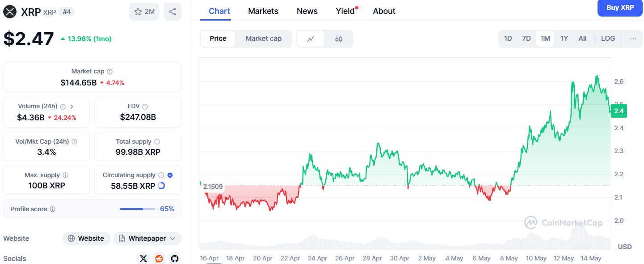
Task: Click the 65% profile score value
Action: click(167, 209)
